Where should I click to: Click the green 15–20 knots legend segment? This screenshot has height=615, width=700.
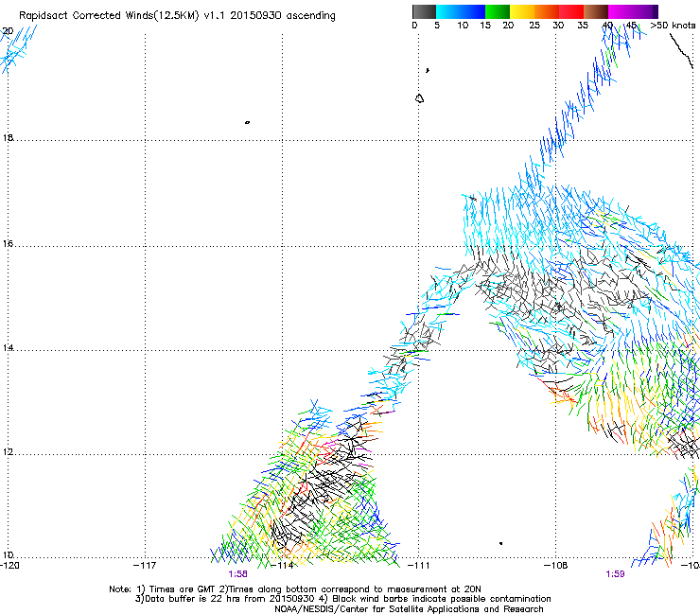click(x=498, y=11)
